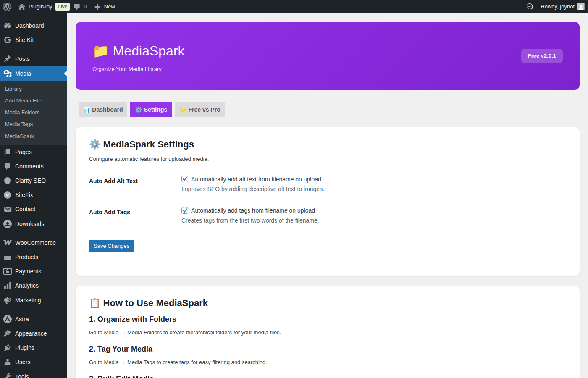Expand the Astra menu section

pyautogui.click(x=21, y=319)
